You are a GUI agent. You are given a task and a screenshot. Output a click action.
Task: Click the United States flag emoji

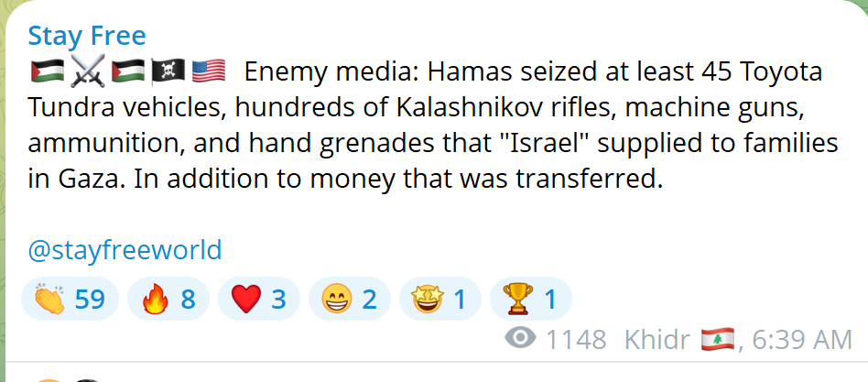[x=208, y=72]
